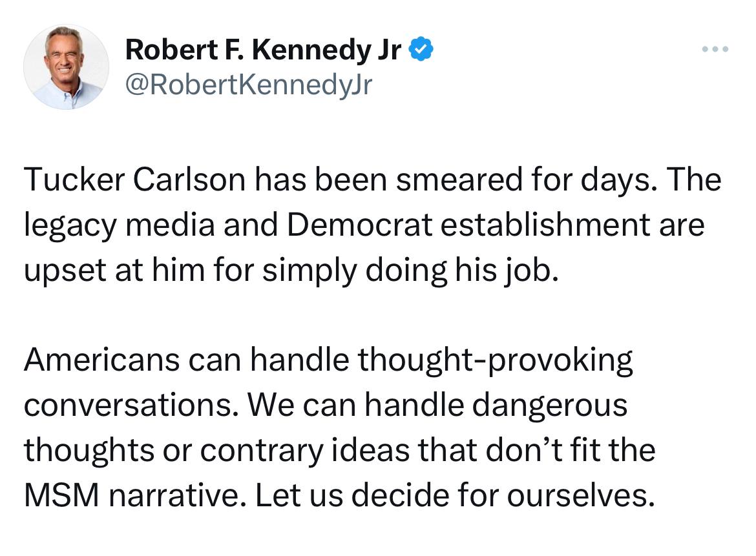
Task: Open Robert F. Kennedy Jr's profile photo
Action: click(x=66, y=67)
